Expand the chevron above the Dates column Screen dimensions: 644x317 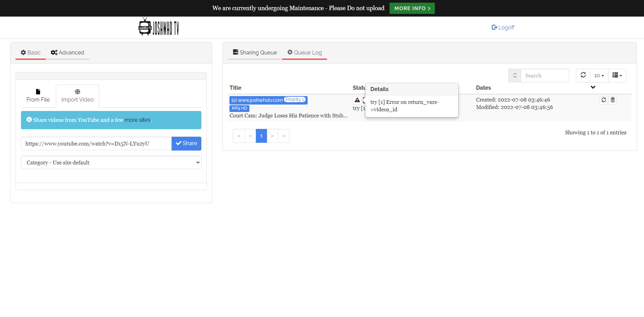[593, 87]
